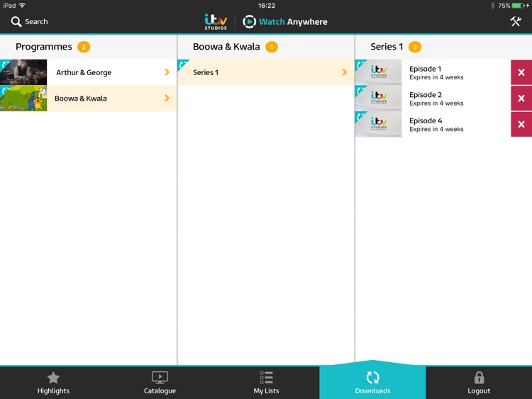Expand Boowa & Kwala chevron

tap(167, 98)
